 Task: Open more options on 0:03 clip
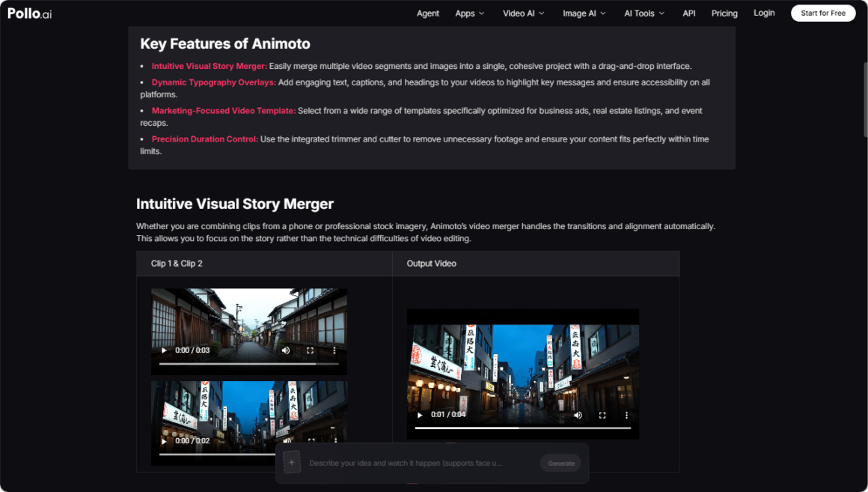point(334,350)
